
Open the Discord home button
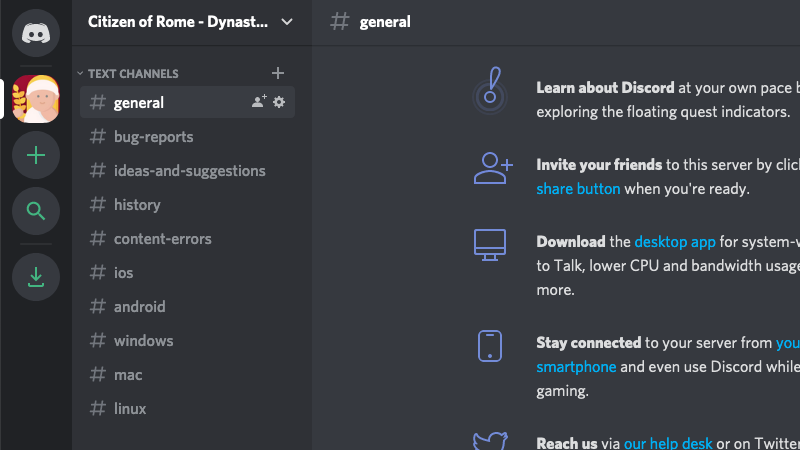click(36, 33)
